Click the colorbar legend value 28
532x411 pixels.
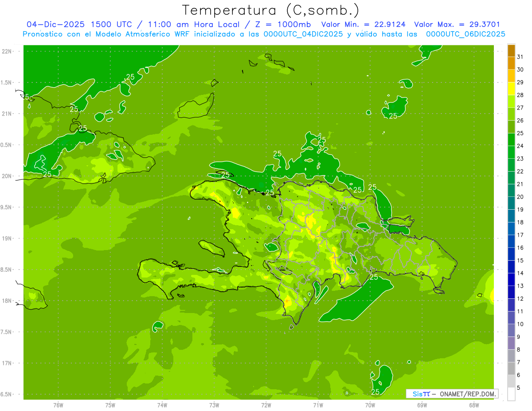520,95
